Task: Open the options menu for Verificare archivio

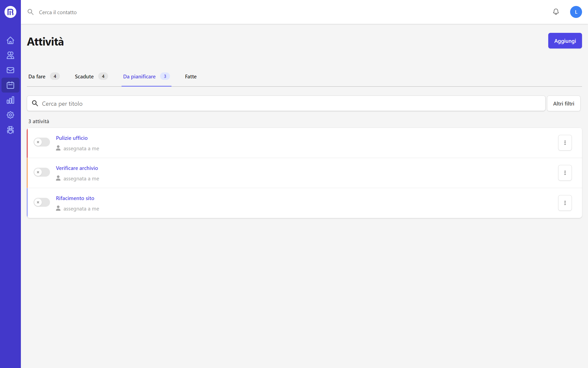Action: [565, 173]
